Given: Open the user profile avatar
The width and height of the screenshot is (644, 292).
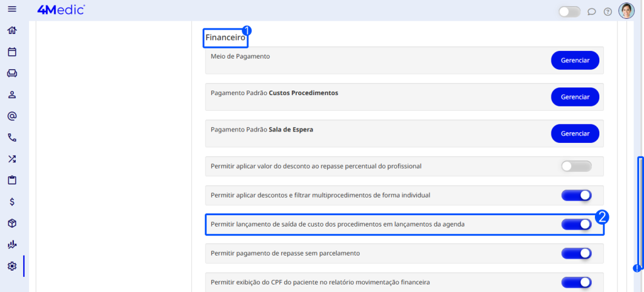Looking at the screenshot, I should tap(626, 11).
